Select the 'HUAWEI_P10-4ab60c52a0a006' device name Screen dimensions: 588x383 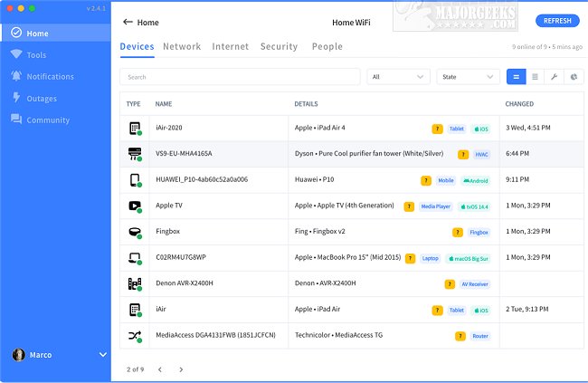(202, 179)
